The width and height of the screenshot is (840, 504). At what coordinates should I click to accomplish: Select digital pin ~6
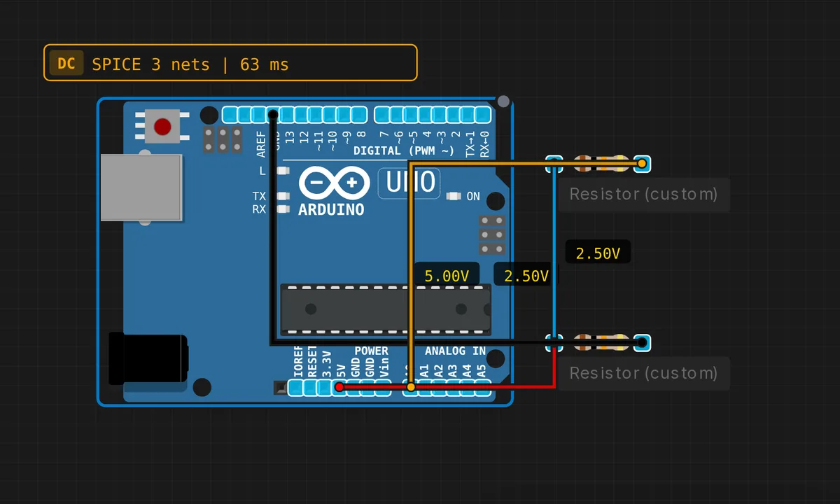397,115
